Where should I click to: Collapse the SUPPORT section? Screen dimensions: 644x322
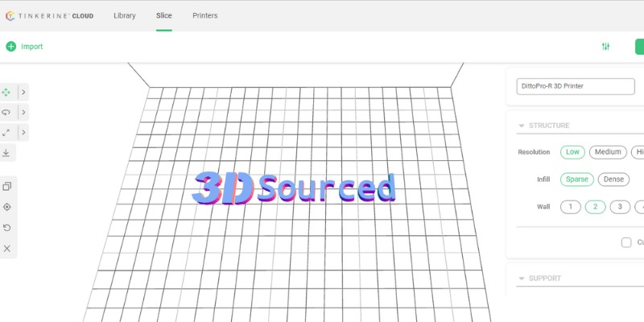521,279
